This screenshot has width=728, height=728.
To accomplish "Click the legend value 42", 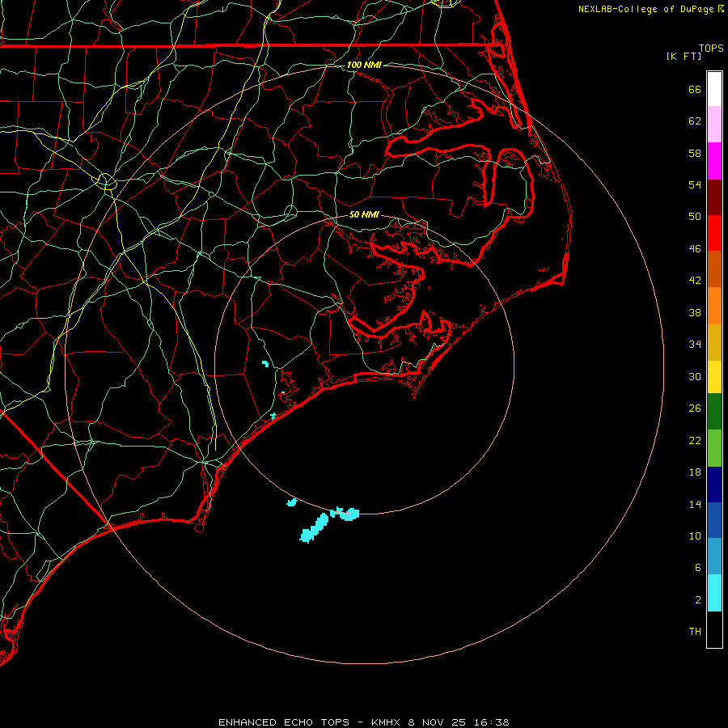I will (x=695, y=281).
